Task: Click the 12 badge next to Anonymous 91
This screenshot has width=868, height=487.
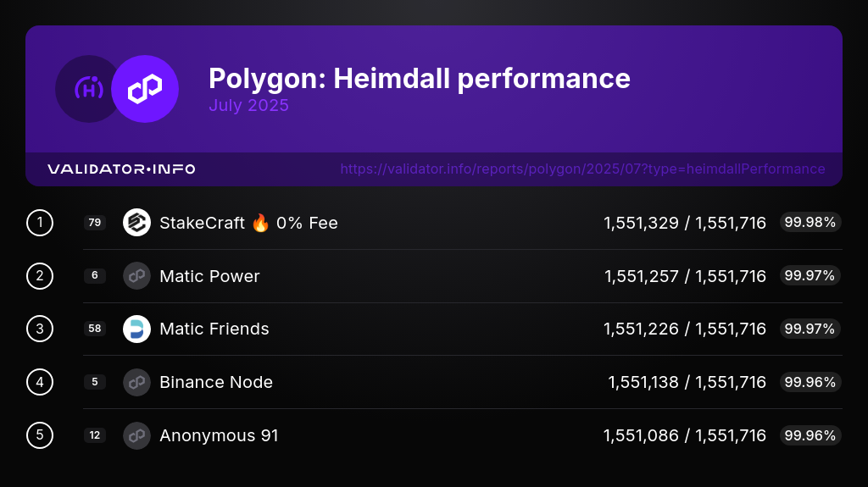Action: coord(95,435)
